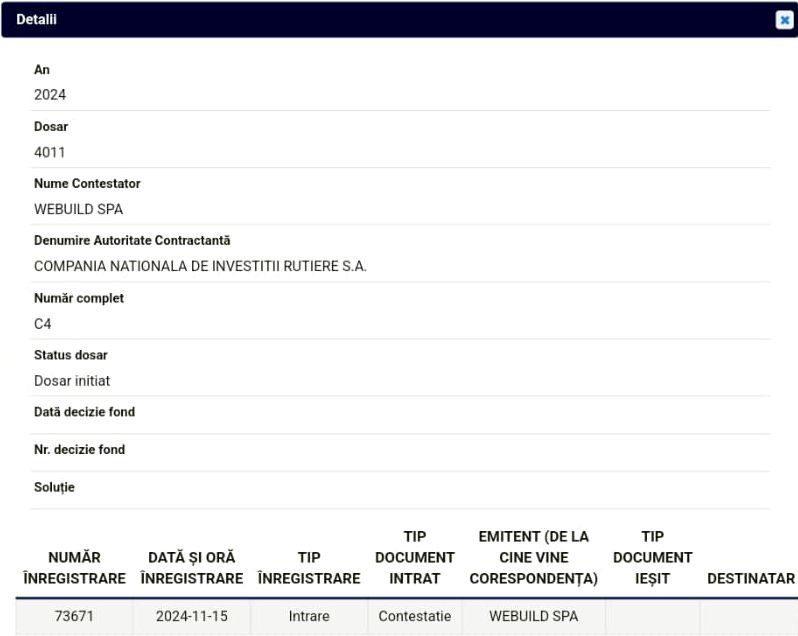Select the year value 2024 under An
The width and height of the screenshot is (798, 636).
[50, 95]
